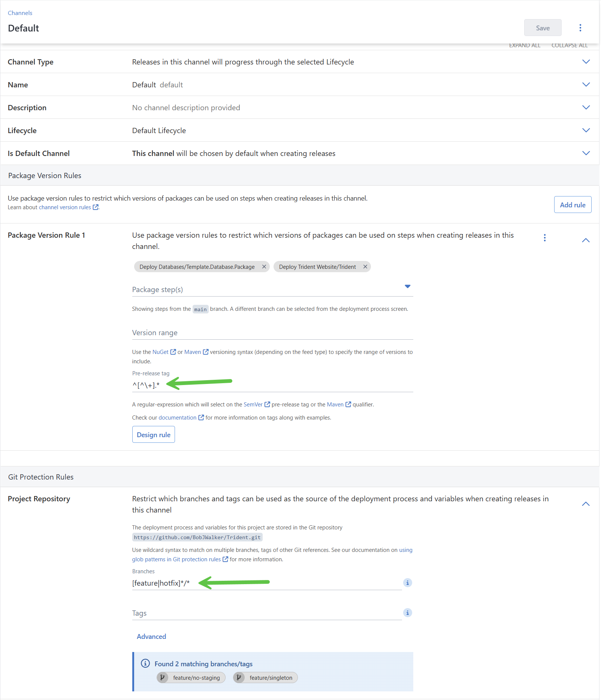Screen dimensions: 601x700
Task: Show the Tags field info tooltip
Action: 407,613
